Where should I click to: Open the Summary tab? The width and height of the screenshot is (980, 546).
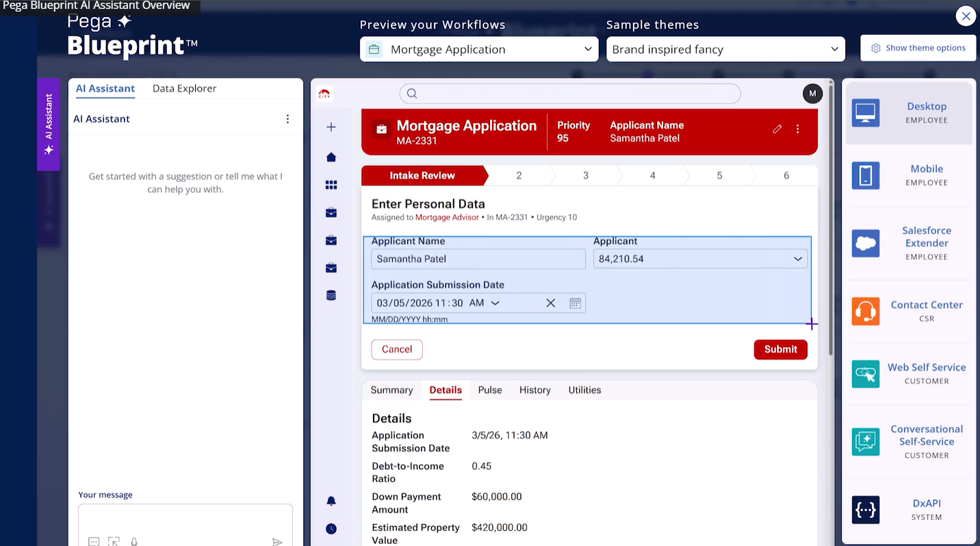pos(391,390)
